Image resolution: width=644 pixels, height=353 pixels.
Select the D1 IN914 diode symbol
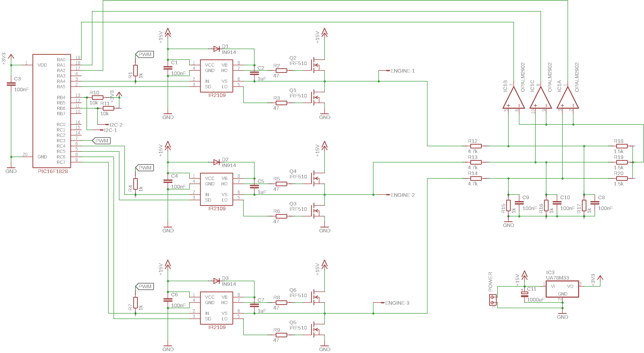(216, 49)
